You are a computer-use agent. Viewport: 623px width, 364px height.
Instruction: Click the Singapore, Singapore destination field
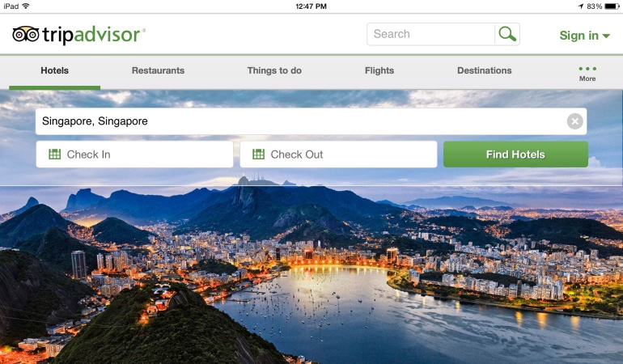click(x=301, y=121)
